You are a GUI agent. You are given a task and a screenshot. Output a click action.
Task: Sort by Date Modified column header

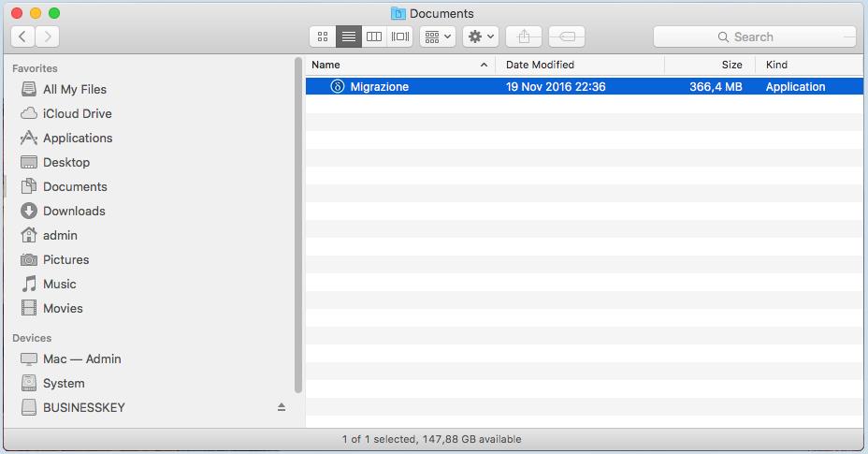click(x=580, y=65)
